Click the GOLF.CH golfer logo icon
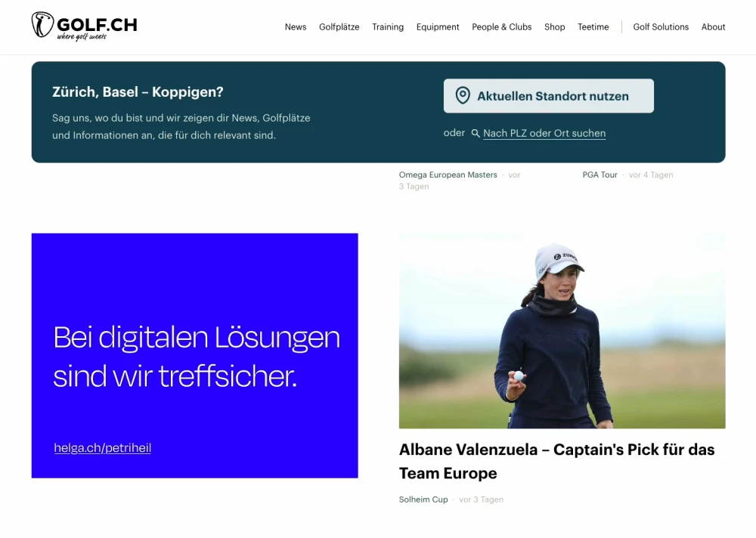 [42, 25]
